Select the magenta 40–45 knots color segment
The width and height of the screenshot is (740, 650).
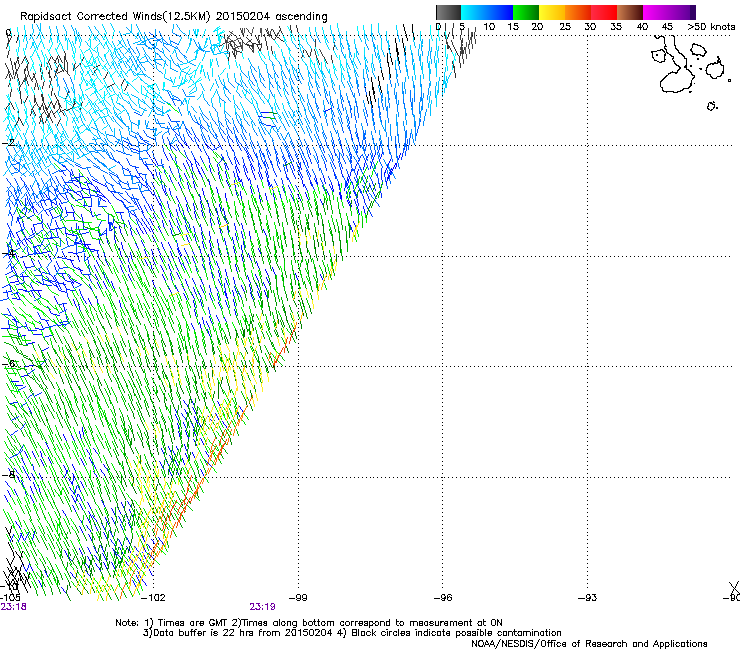click(656, 12)
